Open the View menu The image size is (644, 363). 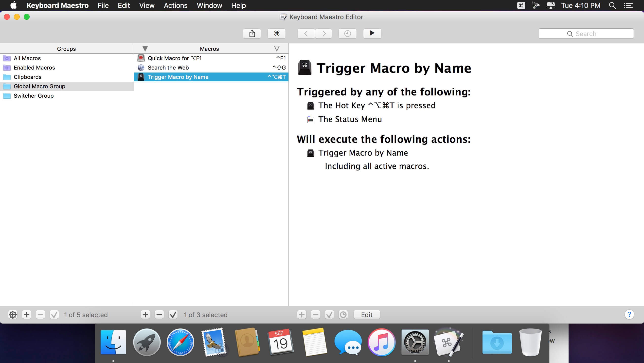[146, 5]
